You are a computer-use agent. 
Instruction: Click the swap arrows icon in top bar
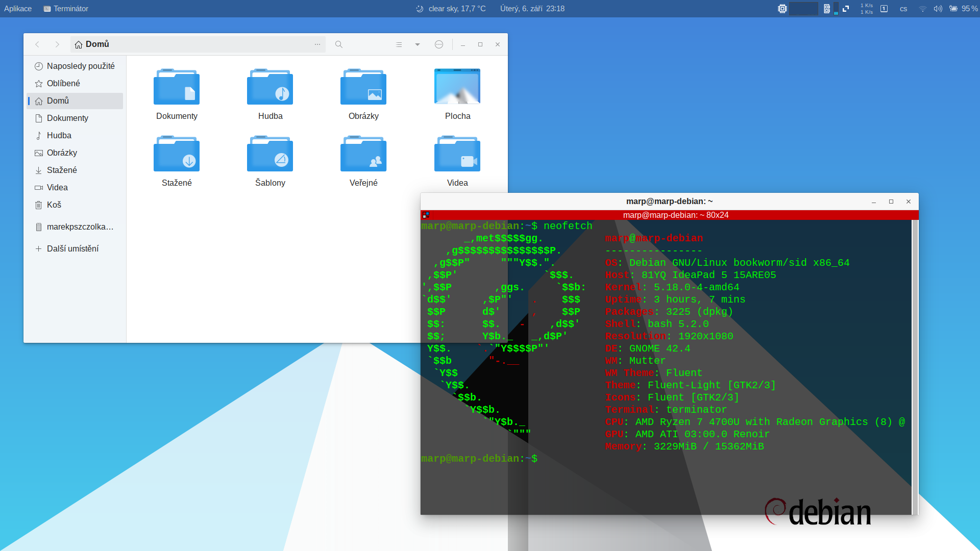pos(846,9)
